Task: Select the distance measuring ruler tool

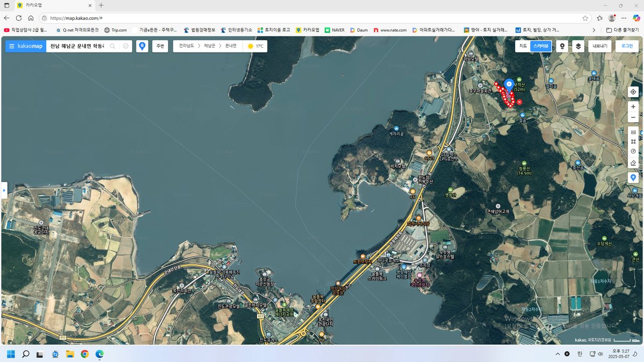Action: (x=633, y=132)
